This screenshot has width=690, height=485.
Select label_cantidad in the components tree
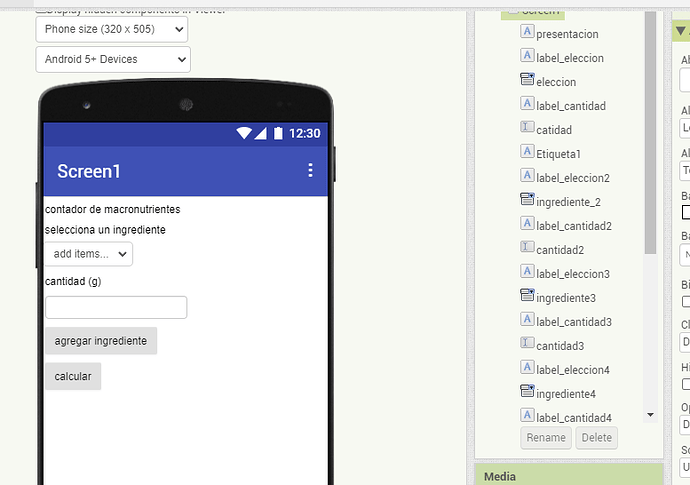(571, 106)
